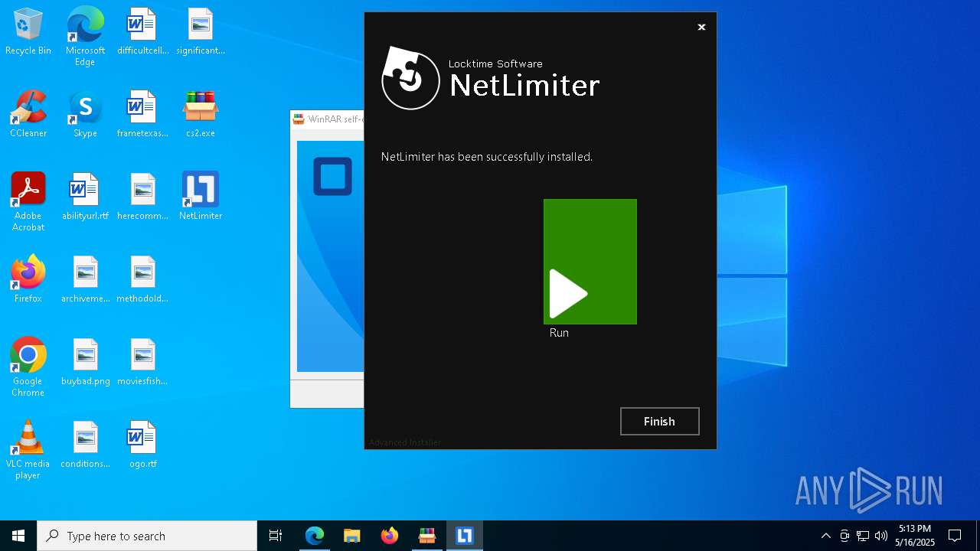Open the volume control tray icon

click(x=881, y=536)
